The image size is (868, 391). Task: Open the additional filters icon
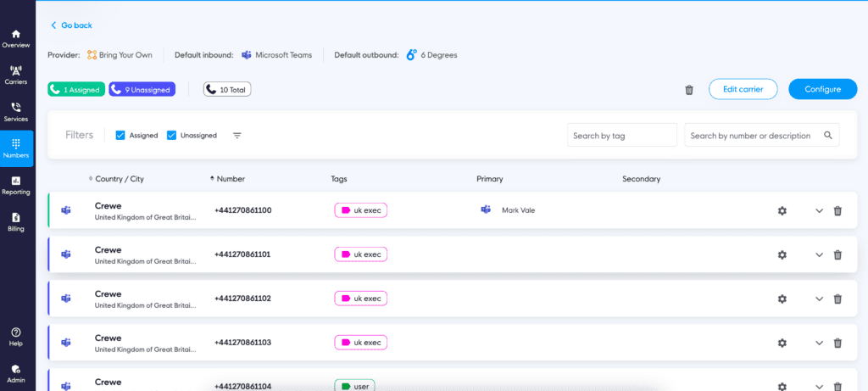[x=237, y=135]
